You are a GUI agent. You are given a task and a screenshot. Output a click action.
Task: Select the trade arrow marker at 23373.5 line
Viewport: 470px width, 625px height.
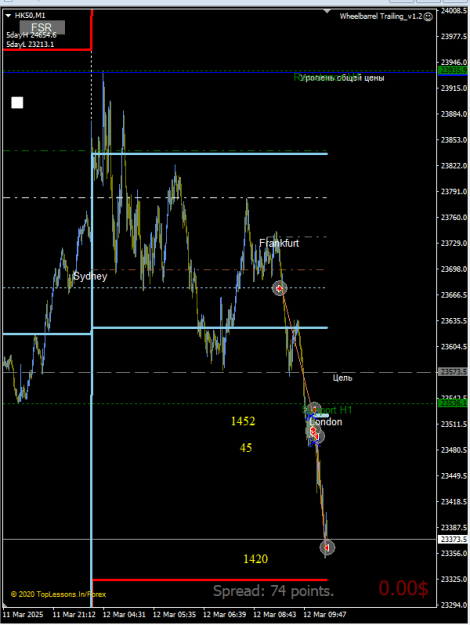click(x=327, y=548)
